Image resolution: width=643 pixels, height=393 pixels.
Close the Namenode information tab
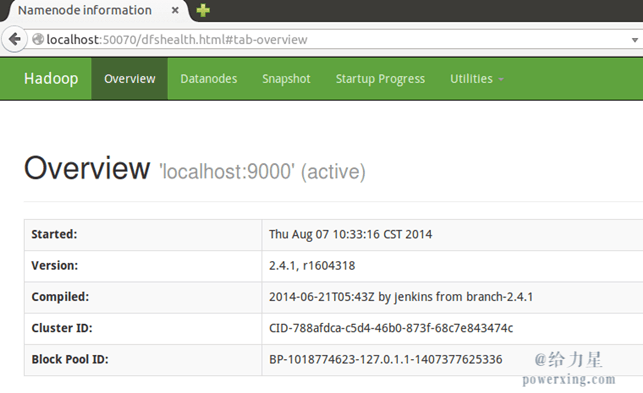175,10
